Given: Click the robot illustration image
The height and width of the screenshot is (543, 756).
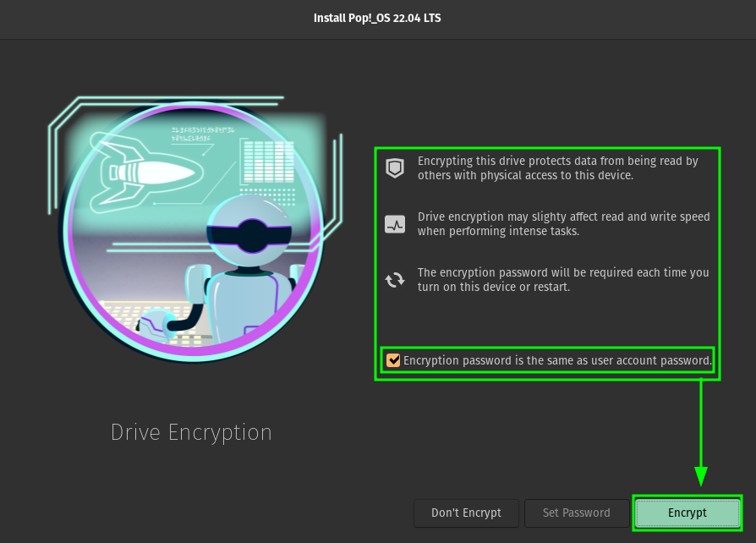Looking at the screenshot, I should click(194, 229).
